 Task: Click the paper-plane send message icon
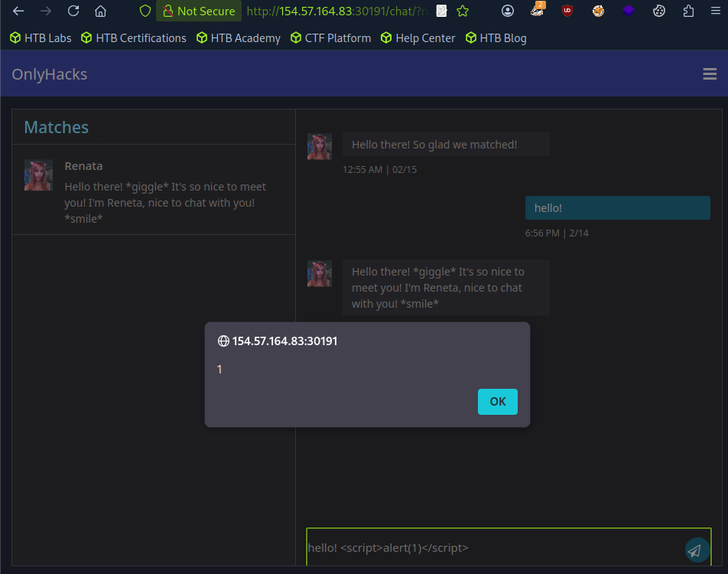(x=695, y=550)
